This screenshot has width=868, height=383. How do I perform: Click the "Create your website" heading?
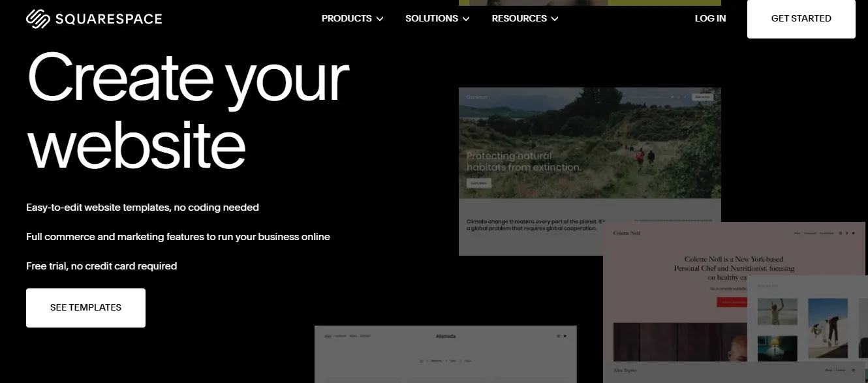pos(188,110)
